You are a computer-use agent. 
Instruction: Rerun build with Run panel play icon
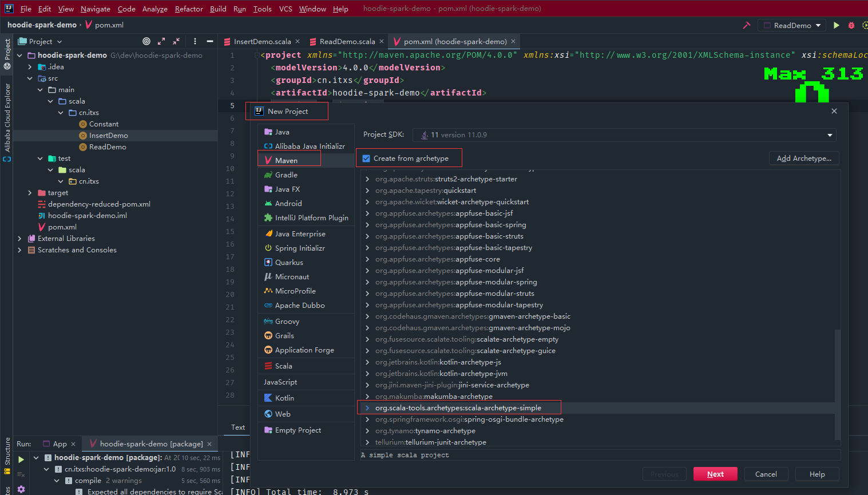21,459
